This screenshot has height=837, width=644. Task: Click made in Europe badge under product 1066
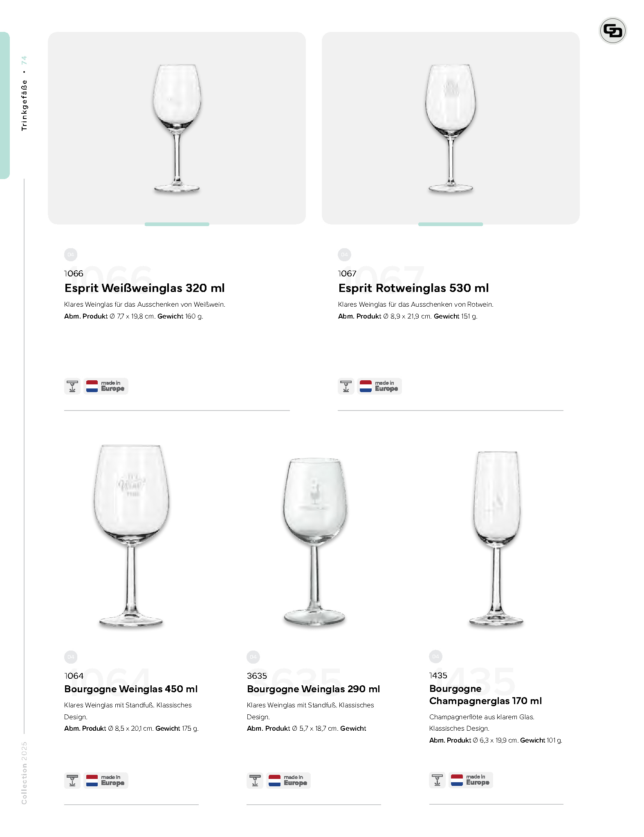[106, 386]
